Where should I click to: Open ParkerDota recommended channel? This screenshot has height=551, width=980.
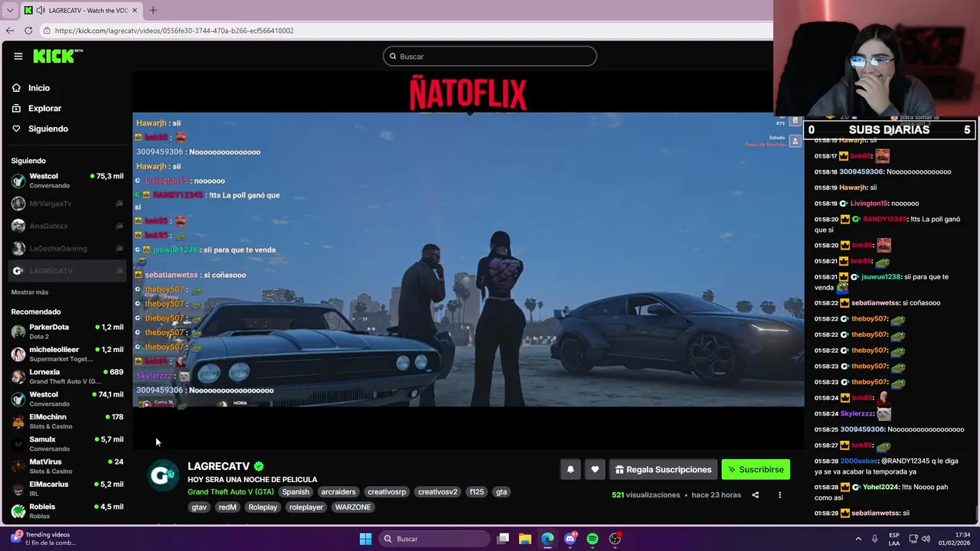tap(67, 331)
